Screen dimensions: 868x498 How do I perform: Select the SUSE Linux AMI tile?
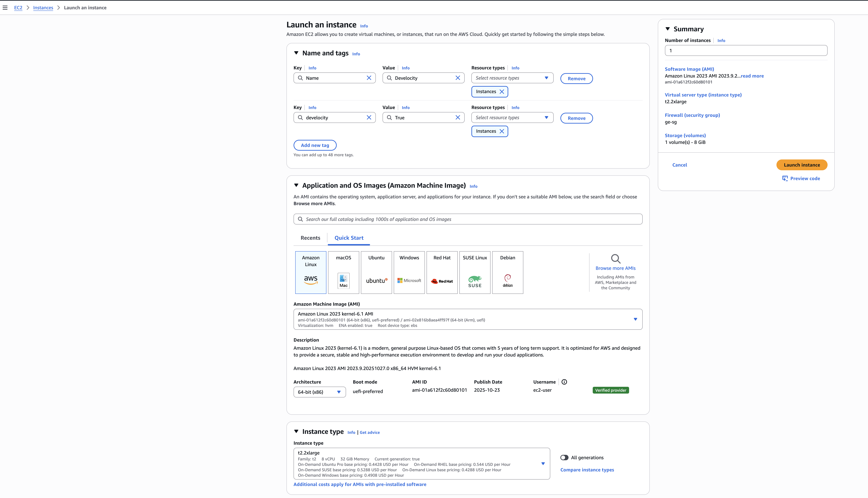point(474,272)
